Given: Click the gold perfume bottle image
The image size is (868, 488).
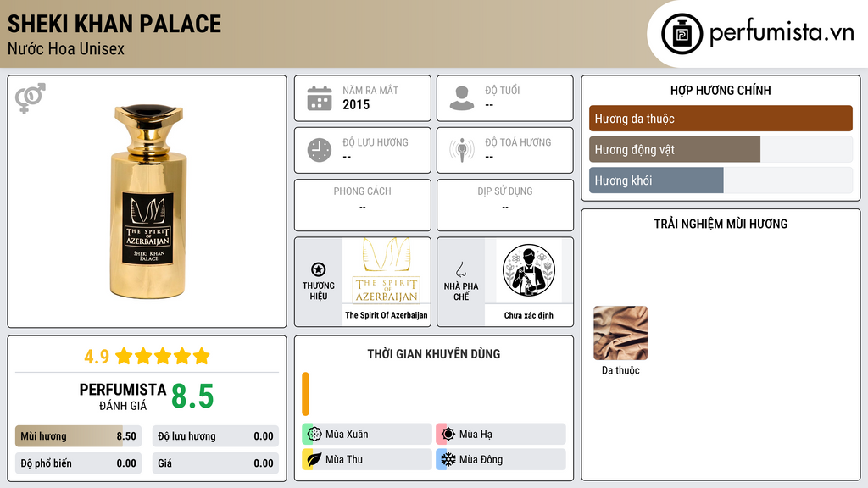Looking at the screenshot, I should (x=147, y=202).
